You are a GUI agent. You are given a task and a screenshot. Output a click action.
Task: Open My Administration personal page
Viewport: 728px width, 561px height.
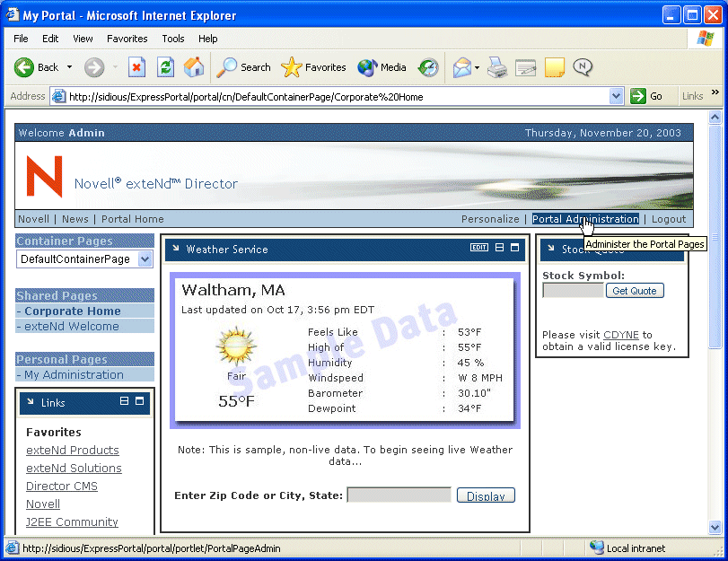point(74,374)
